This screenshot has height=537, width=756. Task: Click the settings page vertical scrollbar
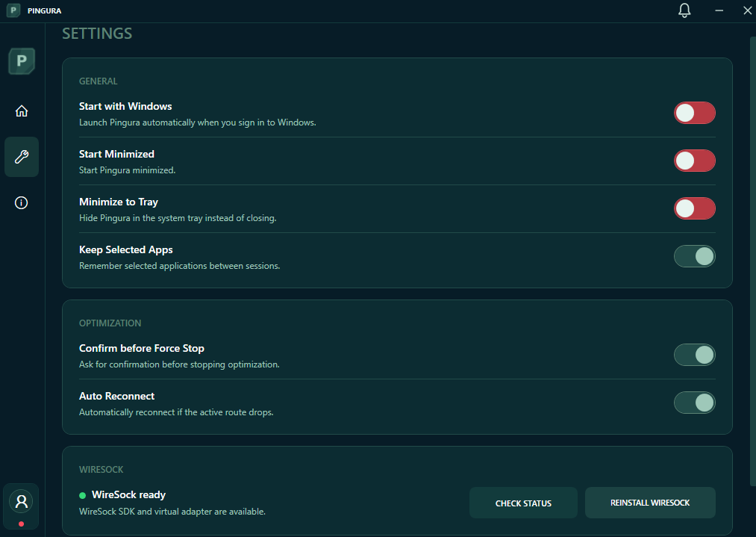click(x=752, y=261)
